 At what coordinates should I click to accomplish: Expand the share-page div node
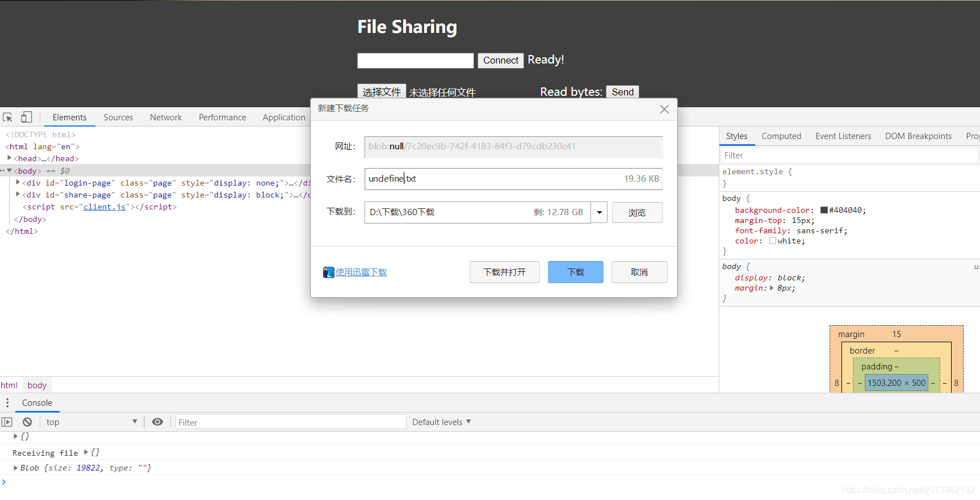pyautogui.click(x=18, y=194)
